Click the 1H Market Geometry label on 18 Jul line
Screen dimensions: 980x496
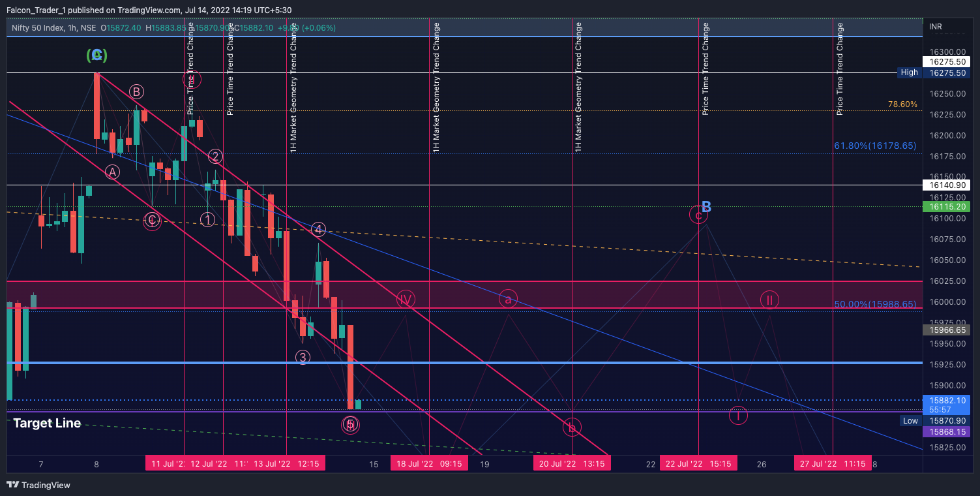click(x=436, y=88)
